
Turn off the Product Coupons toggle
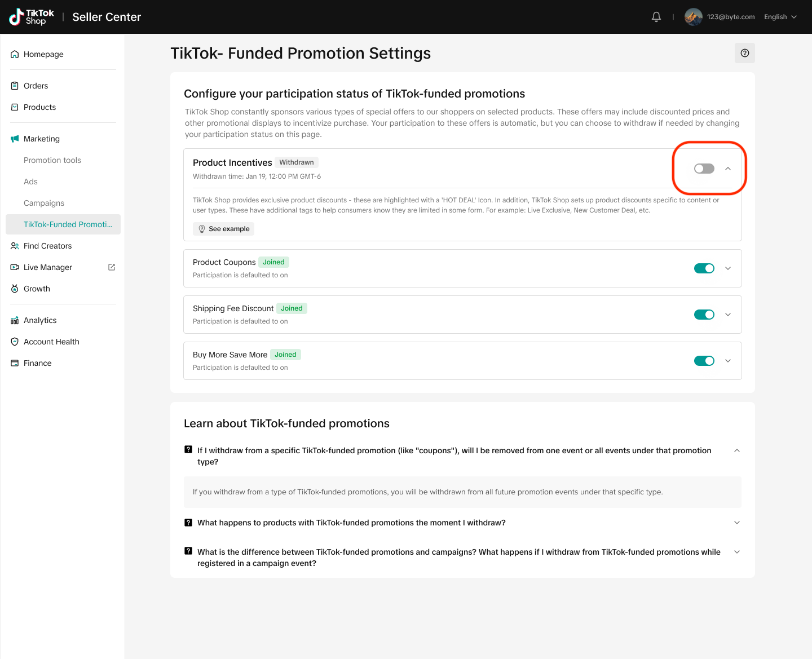pyautogui.click(x=704, y=268)
